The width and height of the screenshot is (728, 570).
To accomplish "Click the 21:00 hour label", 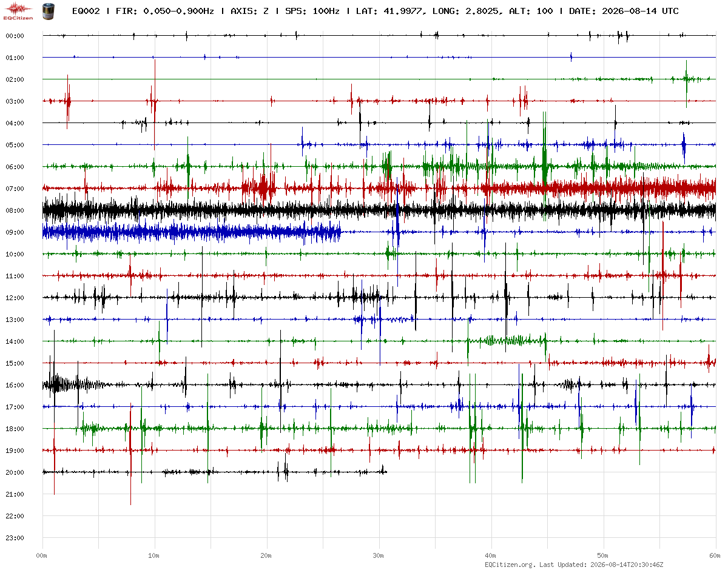I will (15, 494).
